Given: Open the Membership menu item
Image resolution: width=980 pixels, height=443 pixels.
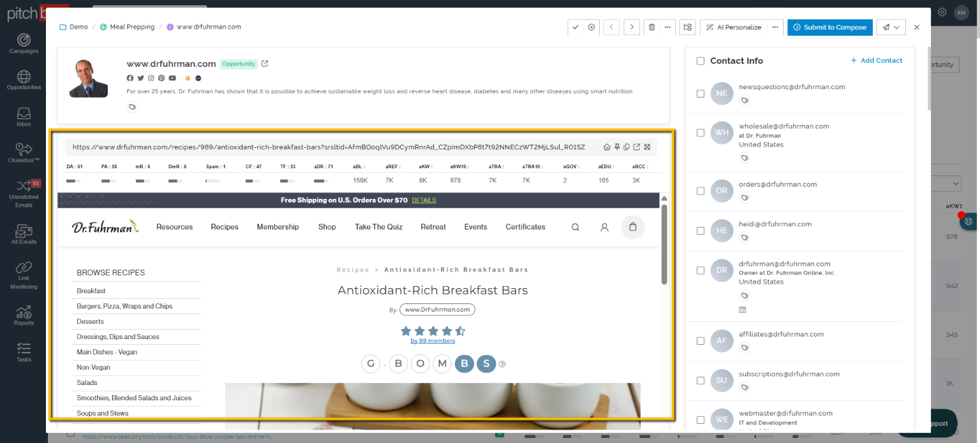Looking at the screenshot, I should coord(278,227).
